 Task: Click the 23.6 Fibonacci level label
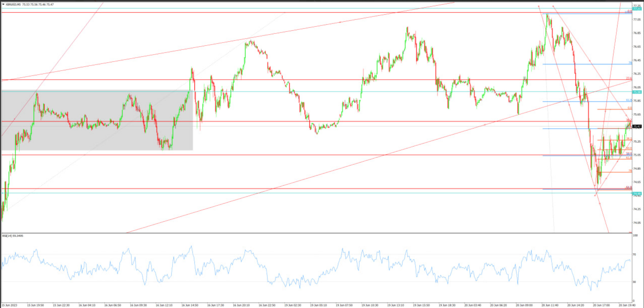(x=628, y=78)
